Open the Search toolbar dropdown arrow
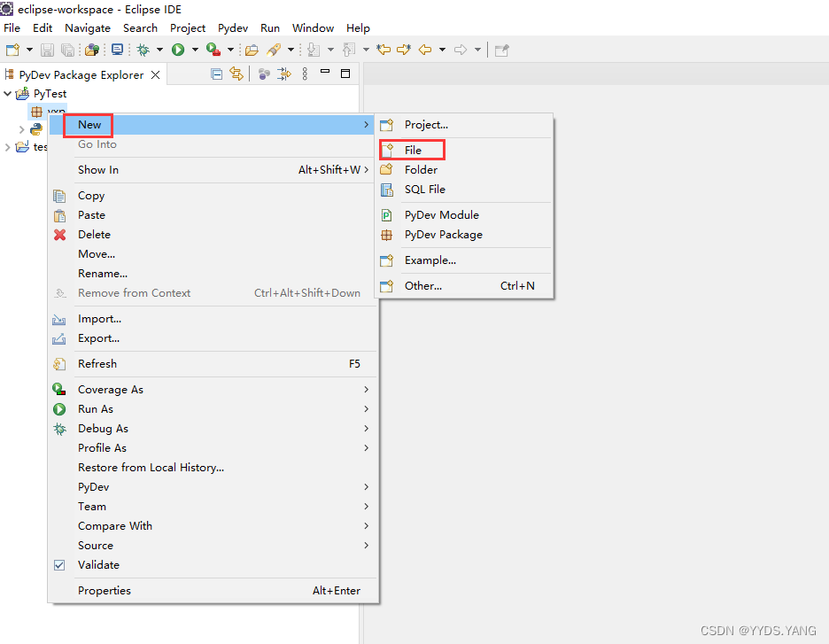 point(291,50)
